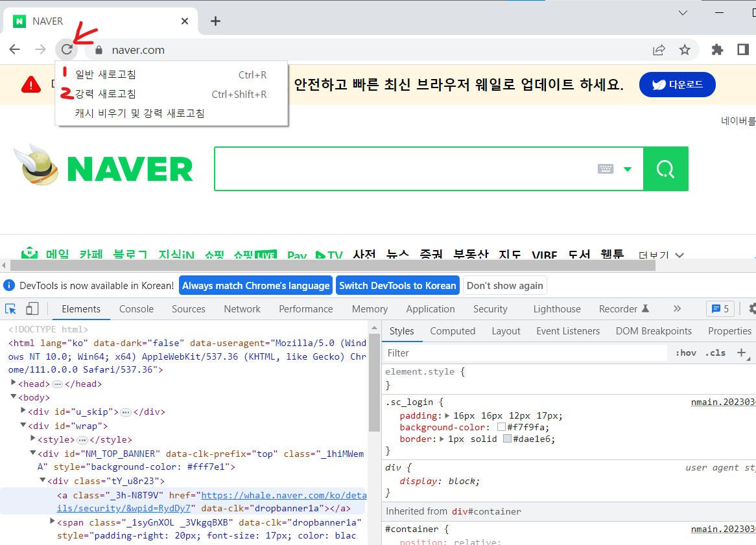Image resolution: width=756 pixels, height=545 pixels.
Task: Click the red warning triangle icon
Action: click(31, 85)
